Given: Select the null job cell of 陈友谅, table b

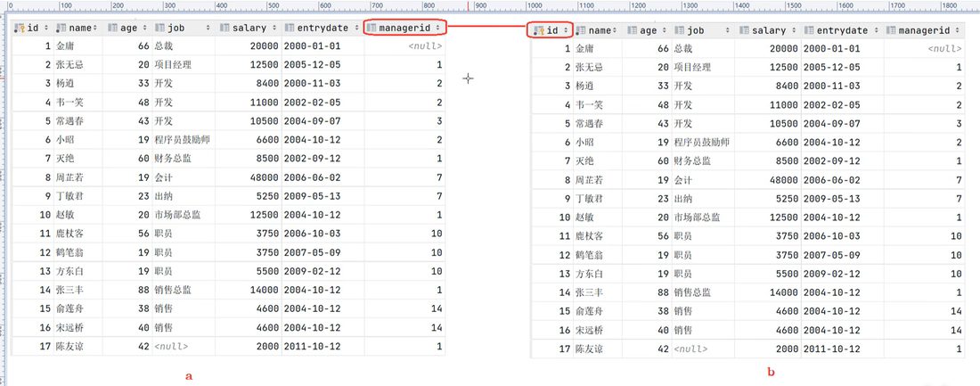Looking at the screenshot, I should tap(703, 349).
